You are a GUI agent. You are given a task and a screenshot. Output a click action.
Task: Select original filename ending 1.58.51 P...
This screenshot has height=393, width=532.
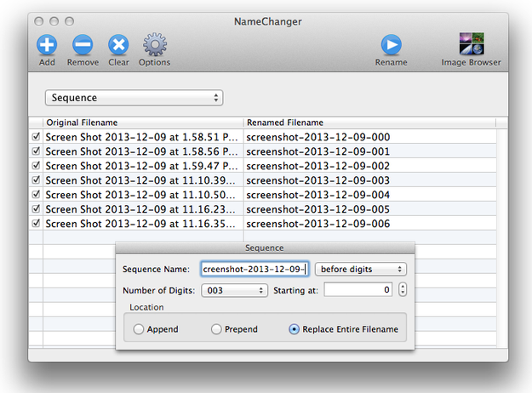pyautogui.click(x=143, y=137)
